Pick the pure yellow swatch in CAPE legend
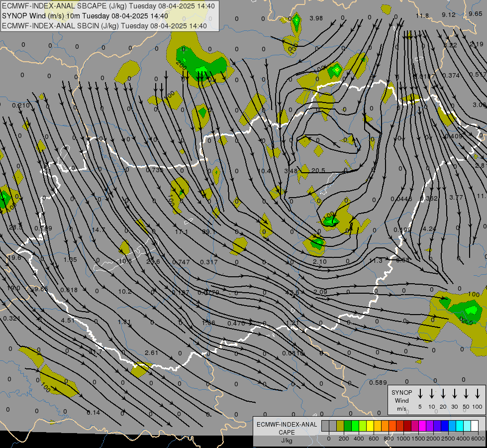This screenshot has height=448, width=487. [370, 426]
